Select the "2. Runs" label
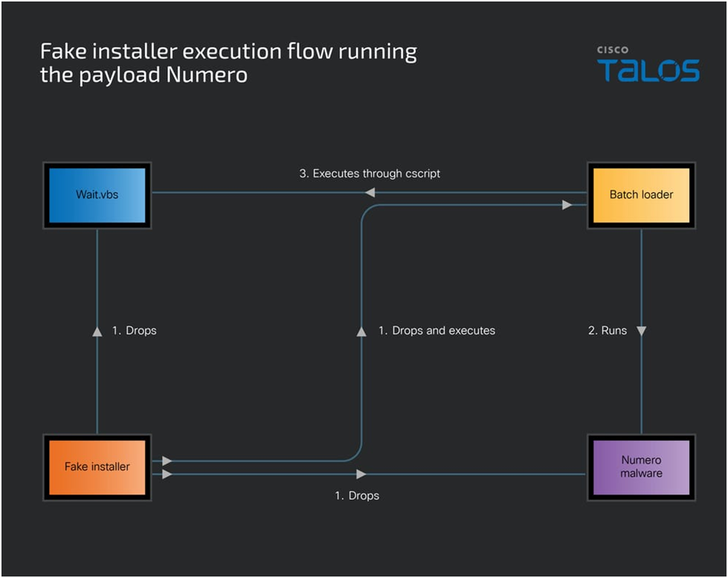 click(608, 330)
